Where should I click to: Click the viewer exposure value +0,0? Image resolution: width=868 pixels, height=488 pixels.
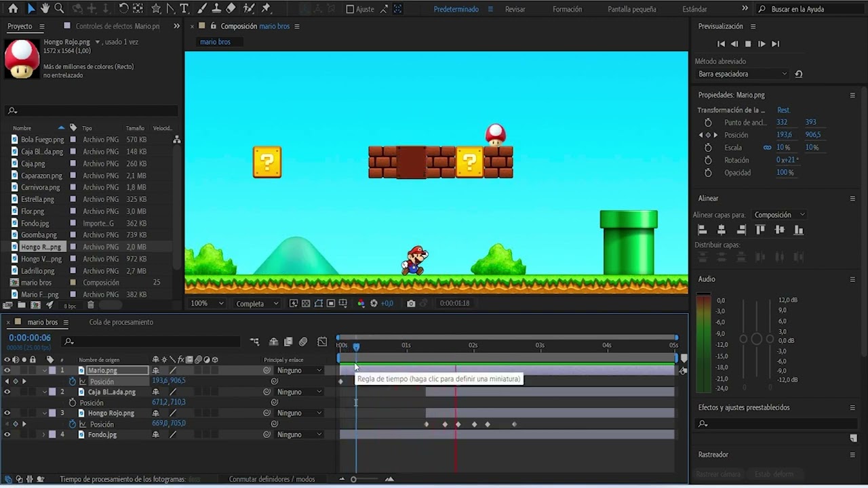click(387, 304)
